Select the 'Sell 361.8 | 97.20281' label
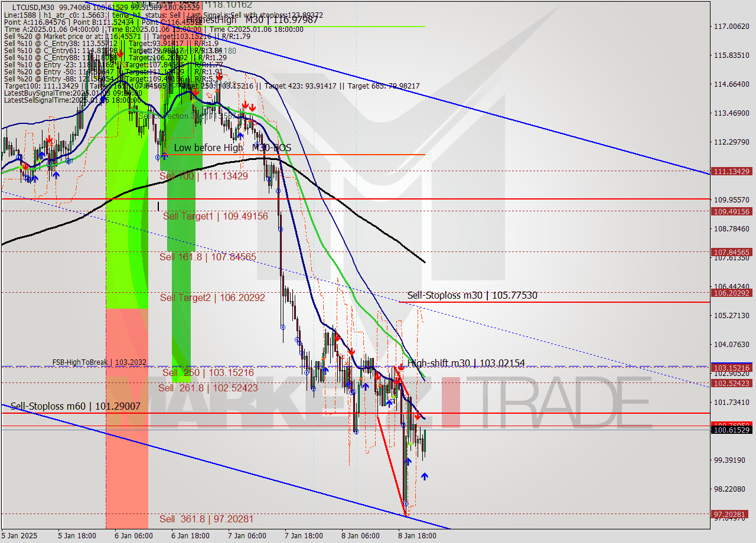The image size is (756, 543). 206,519
